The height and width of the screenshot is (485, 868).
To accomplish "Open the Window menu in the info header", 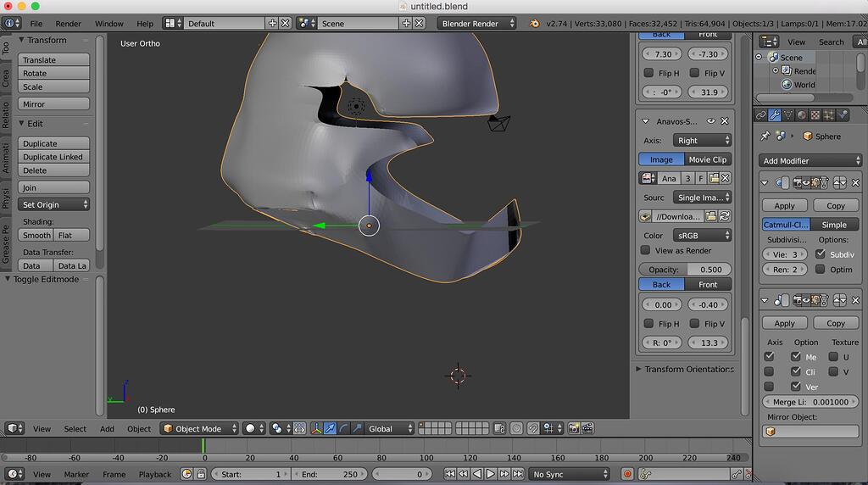I will 109,23.
